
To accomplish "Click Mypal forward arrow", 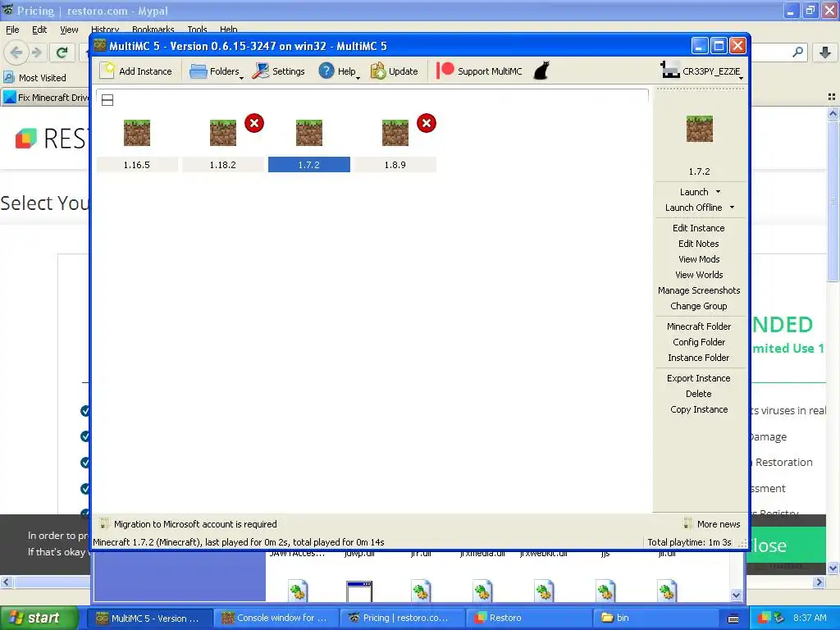I will [x=37, y=52].
